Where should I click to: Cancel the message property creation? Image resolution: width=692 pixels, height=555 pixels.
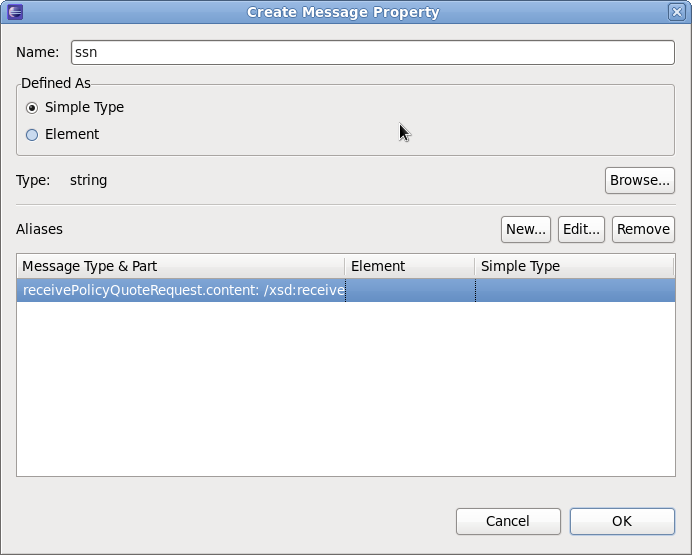[508, 521]
